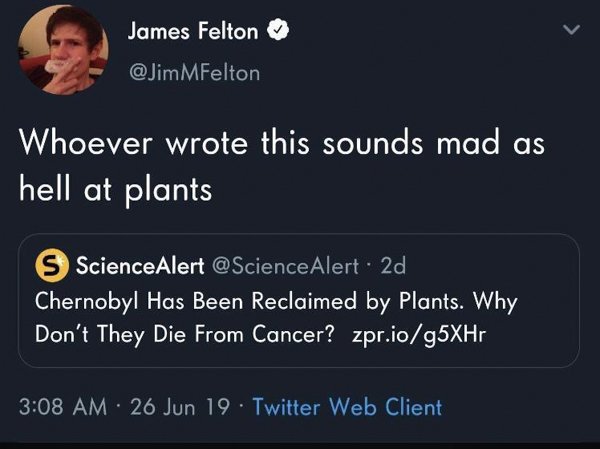The width and height of the screenshot is (600, 449).
Task: Click the ScienceAlert logo avatar
Action: coord(52,265)
